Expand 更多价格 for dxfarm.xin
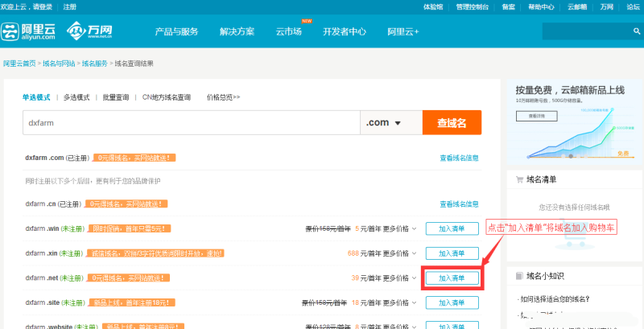This screenshot has height=329, width=644. [x=398, y=253]
